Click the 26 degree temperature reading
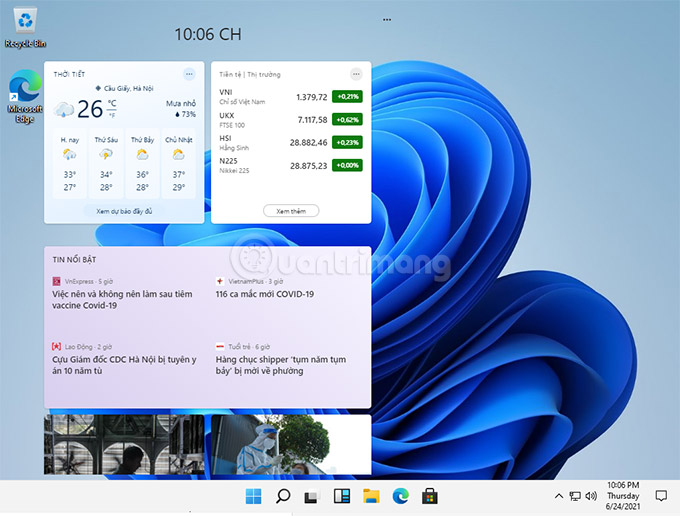The height and width of the screenshot is (516, 680). pos(90,109)
